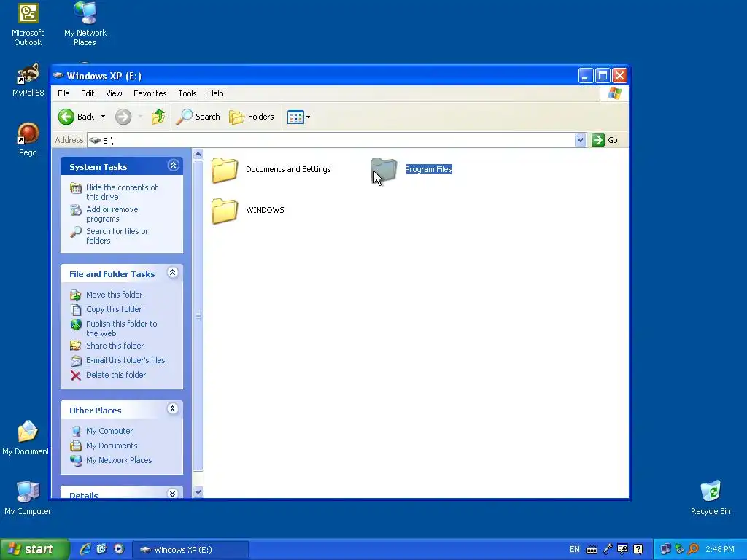Click Search for files or folders
The width and height of the screenshot is (747, 560).
[117, 236]
